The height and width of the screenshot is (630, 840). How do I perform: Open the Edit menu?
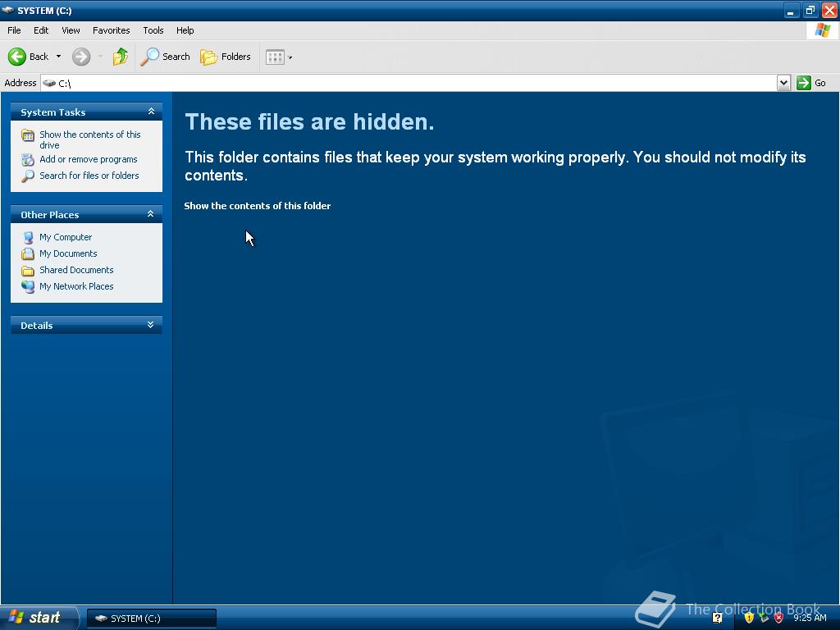(41, 30)
